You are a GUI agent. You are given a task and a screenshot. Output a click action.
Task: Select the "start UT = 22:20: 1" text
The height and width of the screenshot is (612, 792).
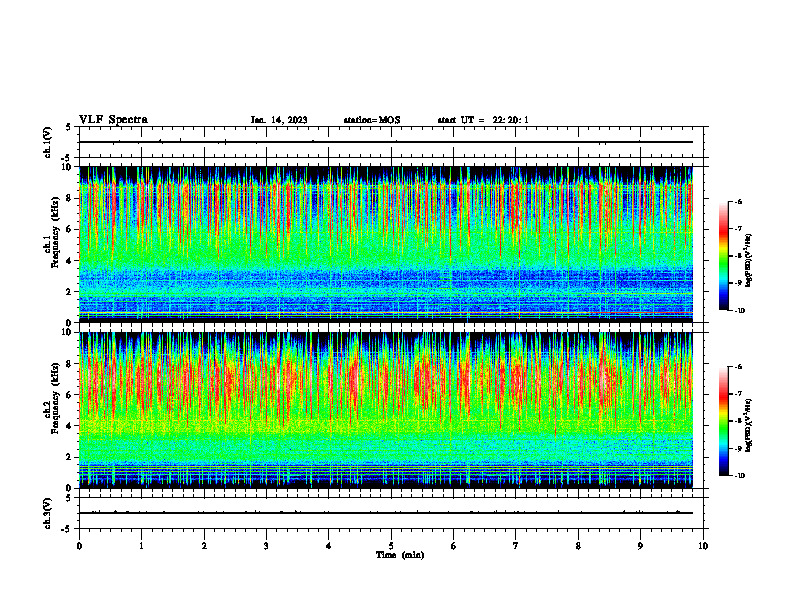(x=483, y=120)
